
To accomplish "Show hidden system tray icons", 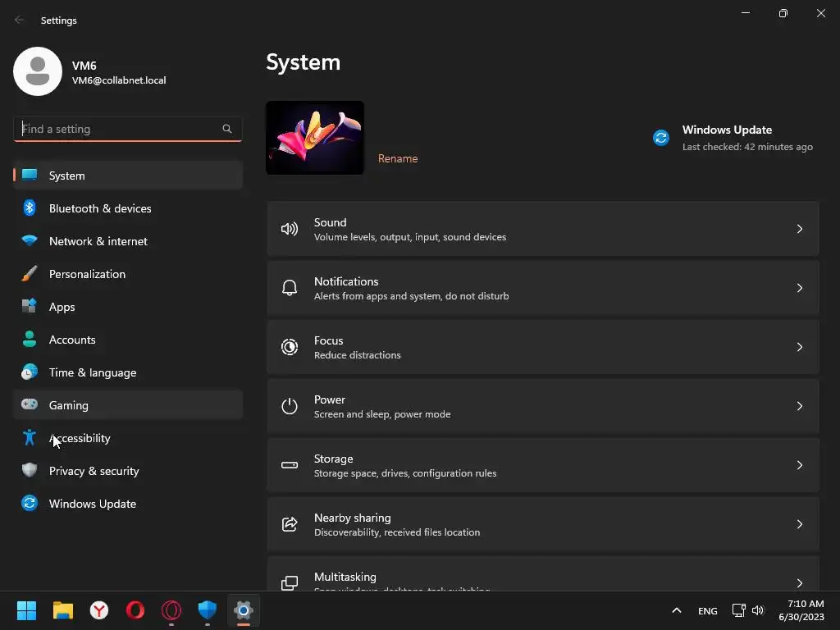I will (x=677, y=610).
